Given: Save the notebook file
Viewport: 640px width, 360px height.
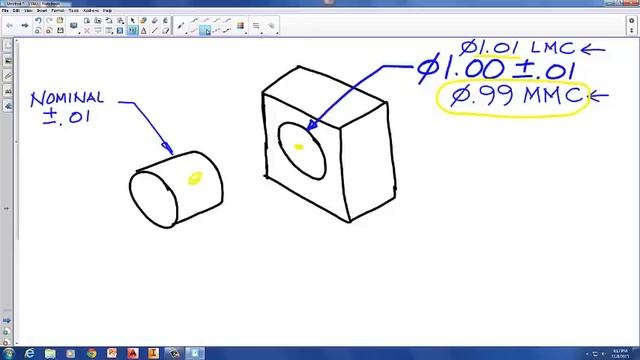Looking at the screenshot, I should tap(60, 31).
